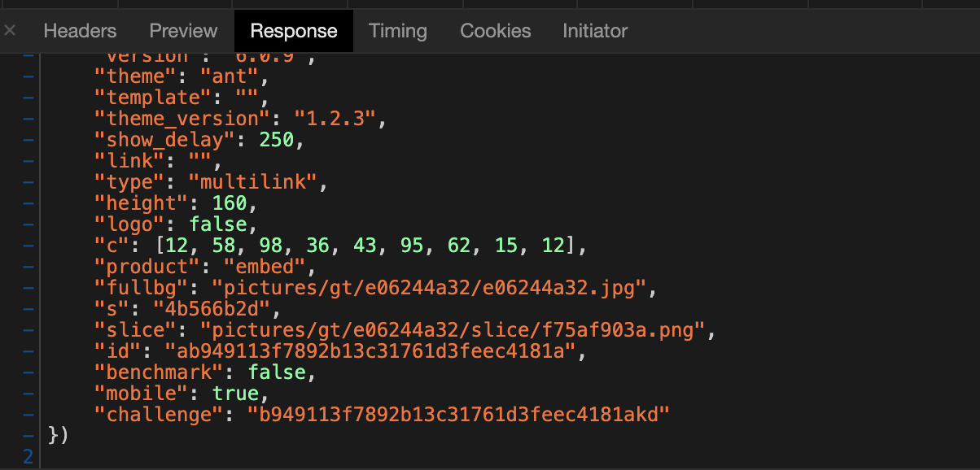Click the challenge hash string value
This screenshot has height=470, width=980.
click(458, 415)
